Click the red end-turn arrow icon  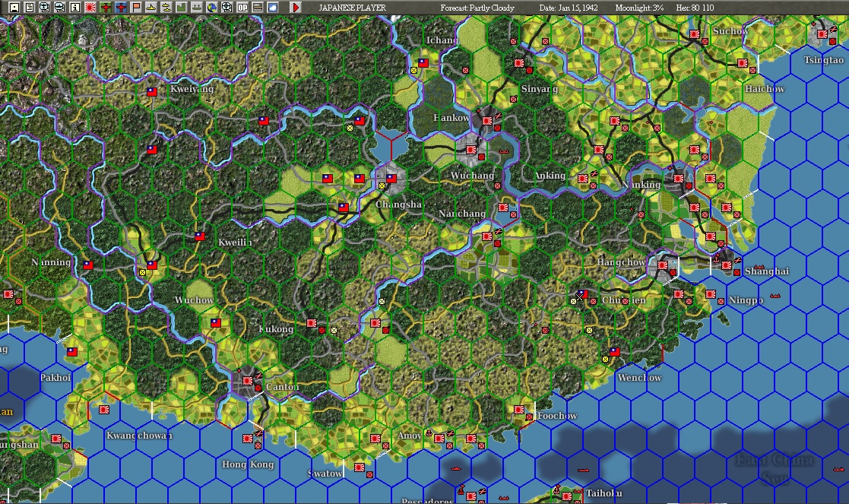pyautogui.click(x=295, y=8)
